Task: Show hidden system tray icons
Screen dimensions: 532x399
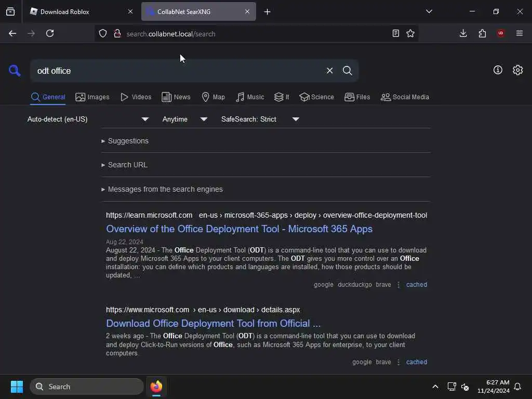Action: [435, 387]
